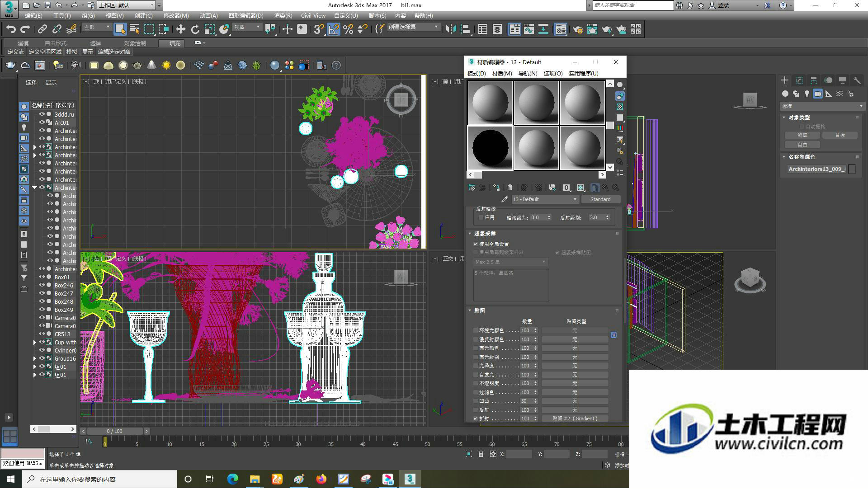Activate the Select and Rotate tool
This screenshot has height=489, width=868.
(x=195, y=29)
